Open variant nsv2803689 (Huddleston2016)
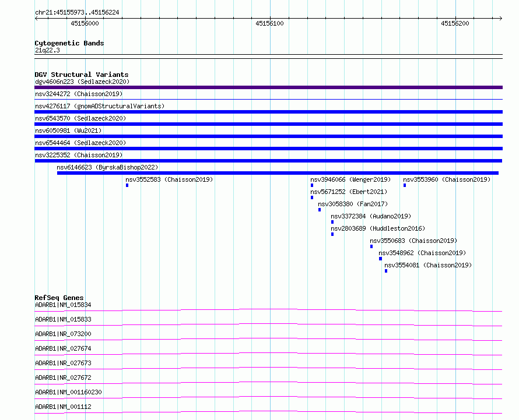The image size is (519, 420). coord(378,228)
